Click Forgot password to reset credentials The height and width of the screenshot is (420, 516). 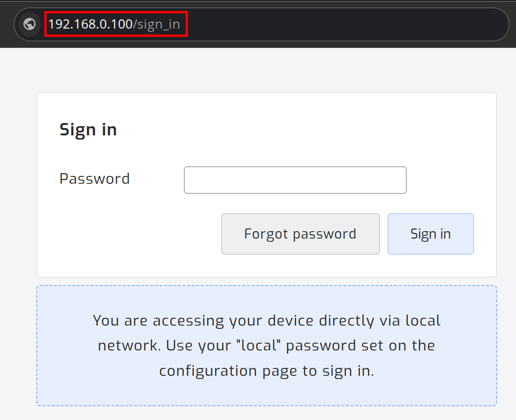(x=300, y=233)
